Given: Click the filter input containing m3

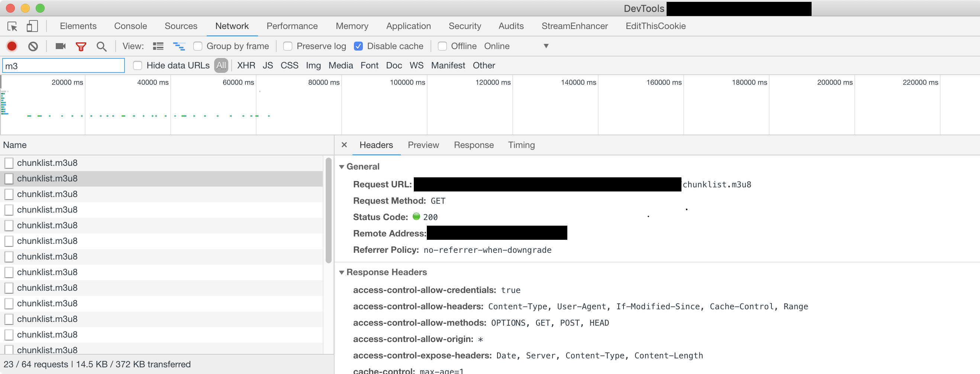Looking at the screenshot, I should pos(64,65).
